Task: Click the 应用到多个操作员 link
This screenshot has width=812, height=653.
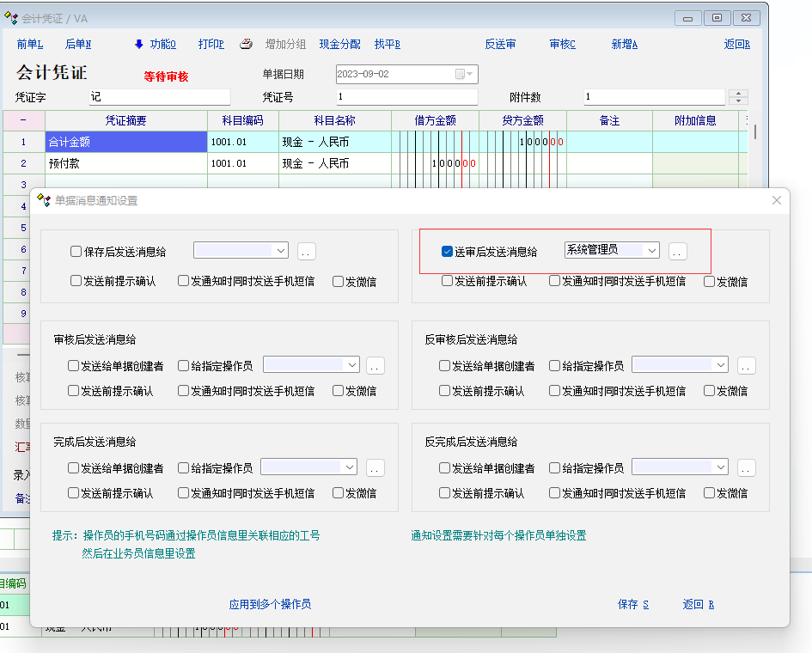Action: click(x=270, y=605)
